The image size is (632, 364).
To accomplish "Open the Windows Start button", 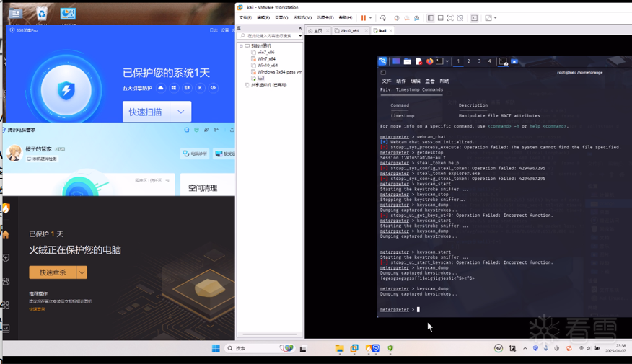I will pos(216,348).
